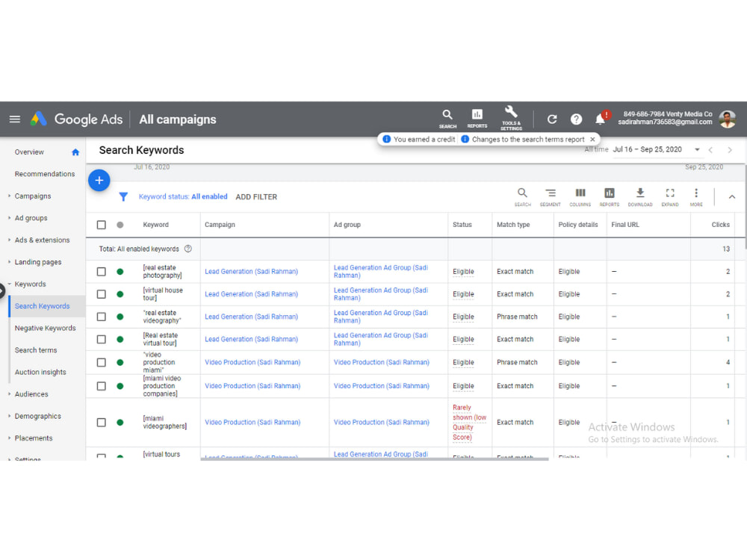
Task: Expand Campaigns in the sidebar
Action: 9,196
